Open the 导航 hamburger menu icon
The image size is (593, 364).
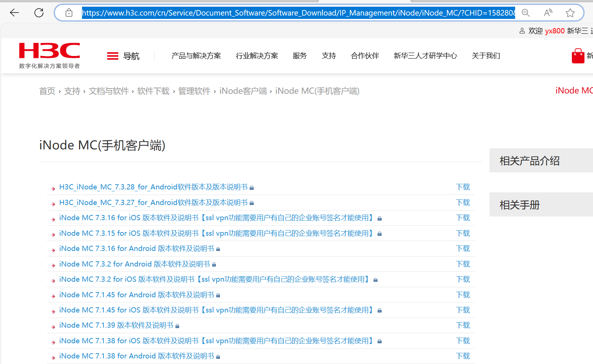112,56
